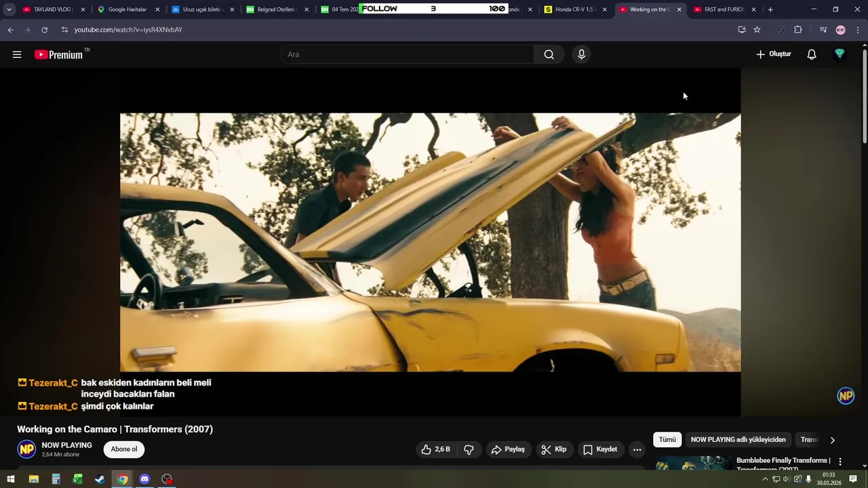Click the NP channel watermark on the video
Image resolution: width=868 pixels, height=488 pixels.
846,396
